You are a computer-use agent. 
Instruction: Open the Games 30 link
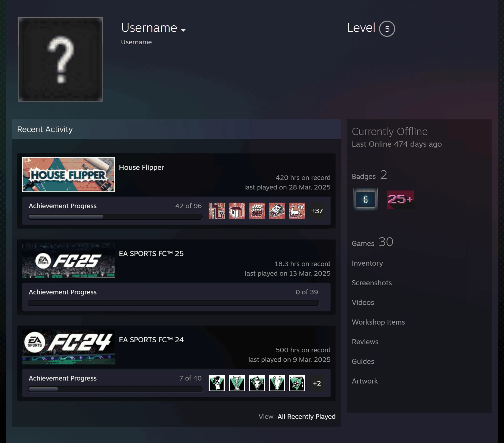click(372, 242)
